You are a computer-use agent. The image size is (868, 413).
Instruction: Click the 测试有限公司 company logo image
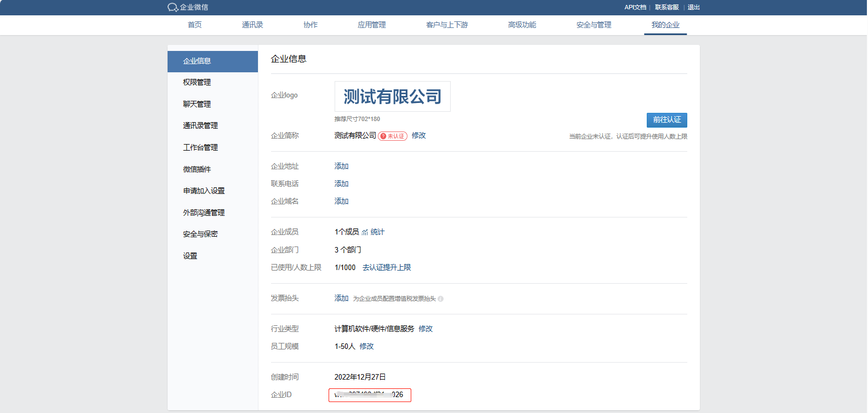392,96
